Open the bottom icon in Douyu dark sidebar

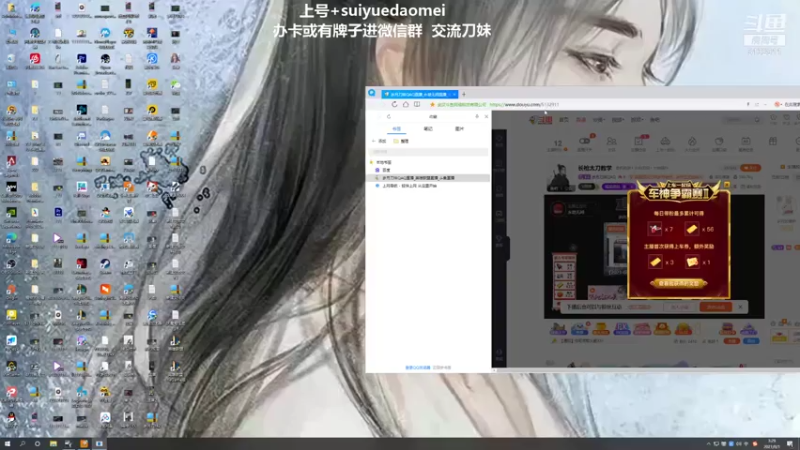(499, 354)
